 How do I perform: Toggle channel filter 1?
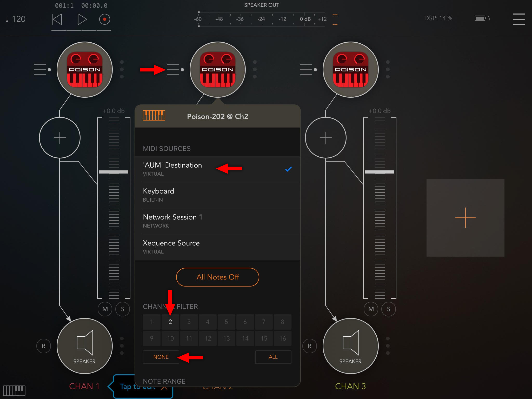(x=152, y=322)
